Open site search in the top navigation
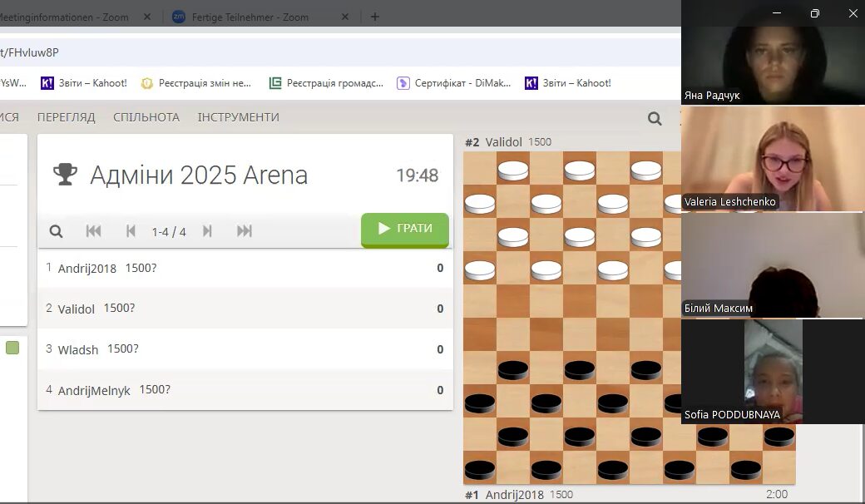The image size is (865, 504). (x=655, y=118)
